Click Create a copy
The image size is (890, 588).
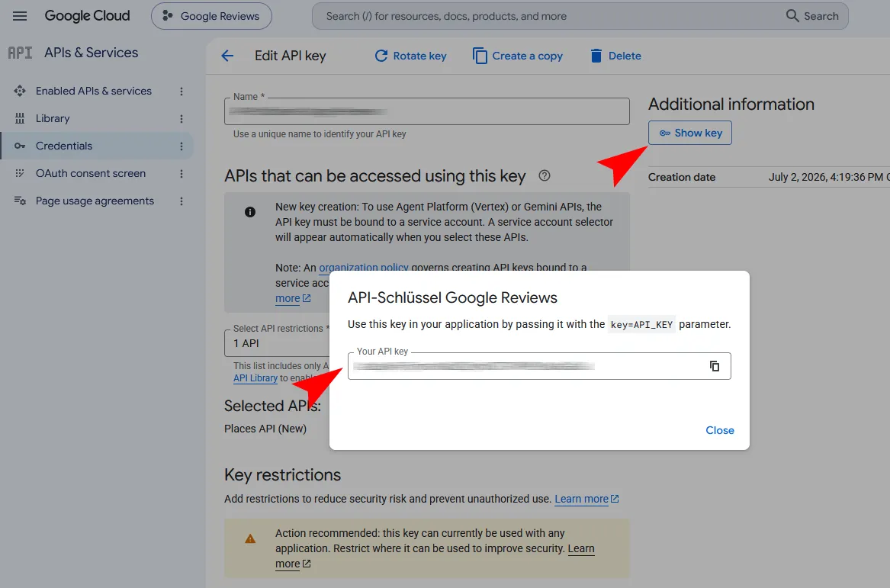(518, 56)
